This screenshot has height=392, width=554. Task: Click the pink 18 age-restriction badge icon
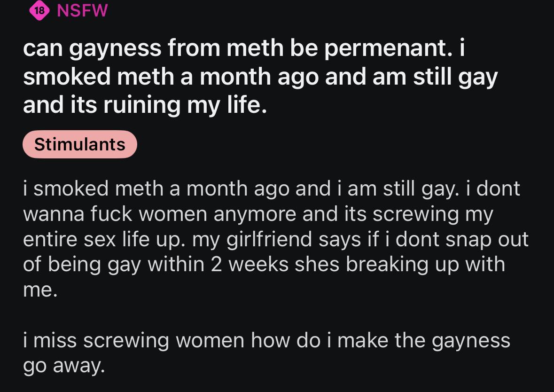point(39,11)
